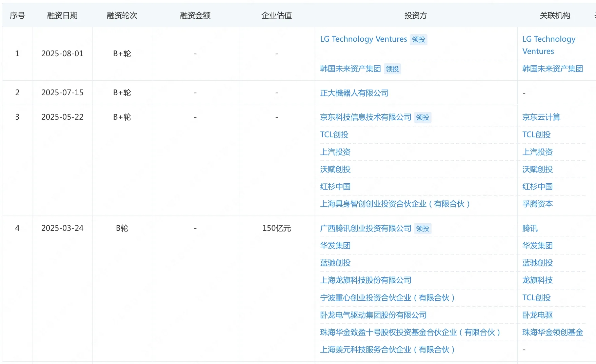Click TCL创投 in the 2025-05-22 row's 投资方 column
The width and height of the screenshot is (596, 364).
[x=334, y=135]
